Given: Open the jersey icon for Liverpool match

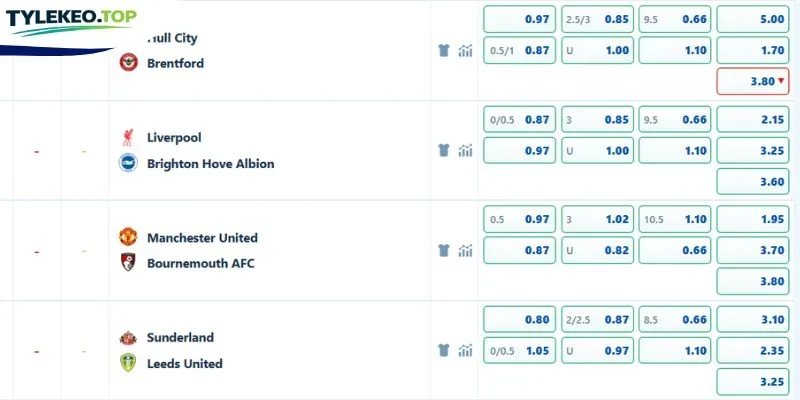Looking at the screenshot, I should (444, 151).
